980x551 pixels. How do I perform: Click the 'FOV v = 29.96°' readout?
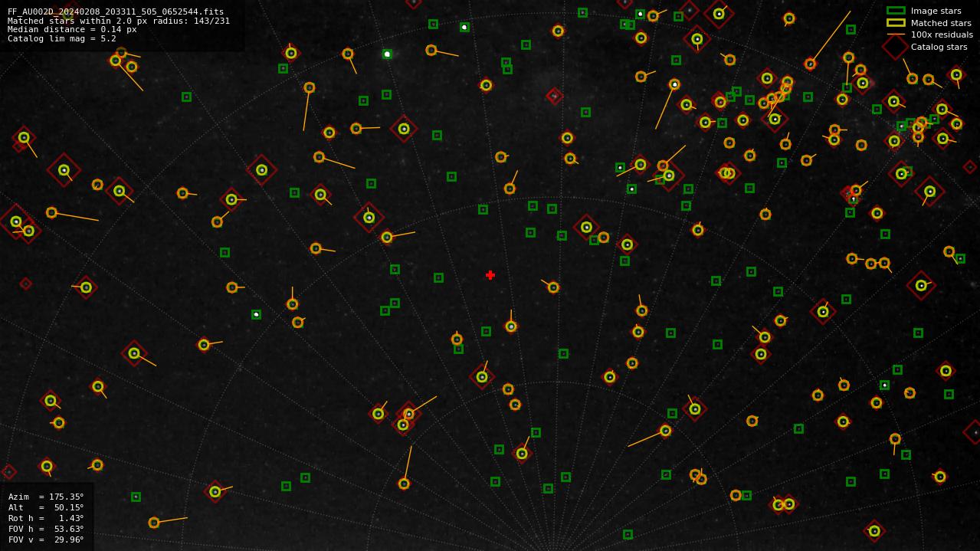tap(46, 540)
